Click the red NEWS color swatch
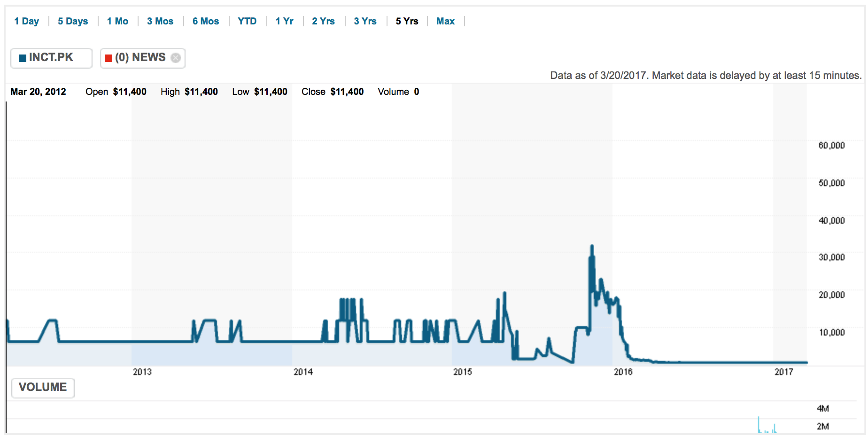The image size is (868, 437). [x=108, y=58]
